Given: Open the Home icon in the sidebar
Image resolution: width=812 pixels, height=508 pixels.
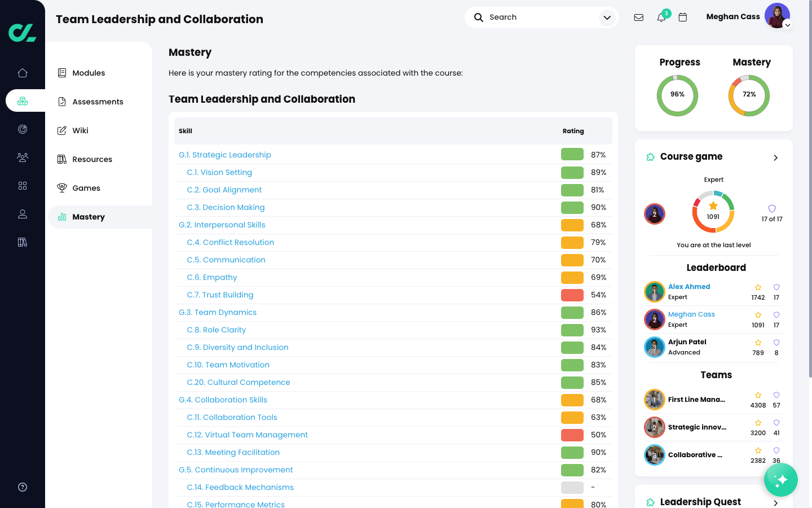Looking at the screenshot, I should 23,73.
